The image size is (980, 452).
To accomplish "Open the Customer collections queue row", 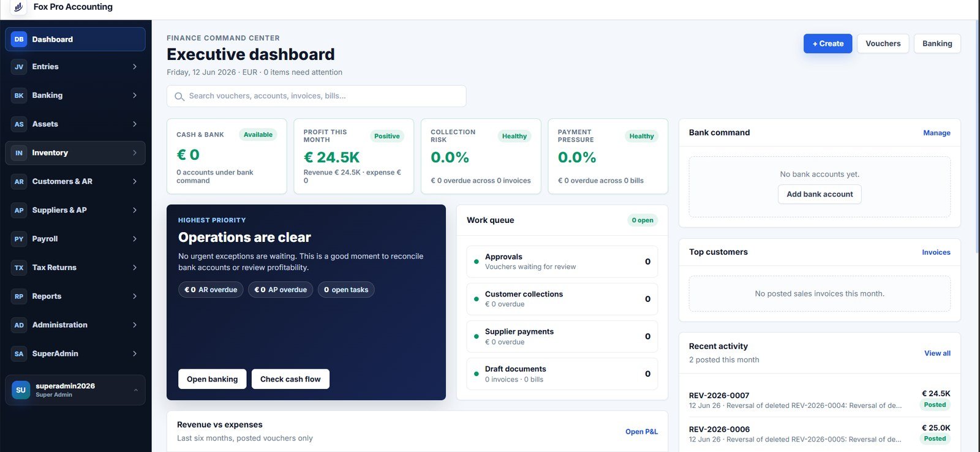I will point(562,299).
